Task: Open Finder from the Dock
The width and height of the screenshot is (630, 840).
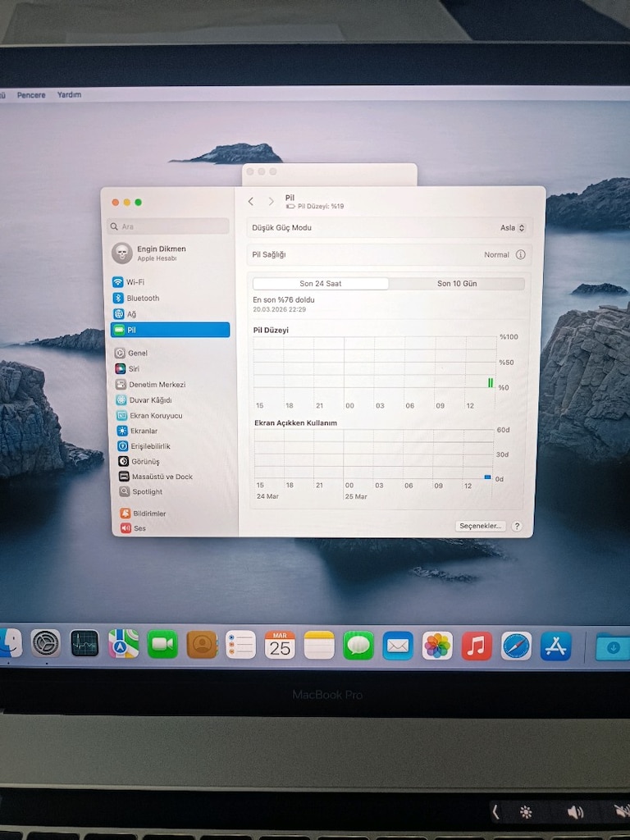Action: pos(10,643)
